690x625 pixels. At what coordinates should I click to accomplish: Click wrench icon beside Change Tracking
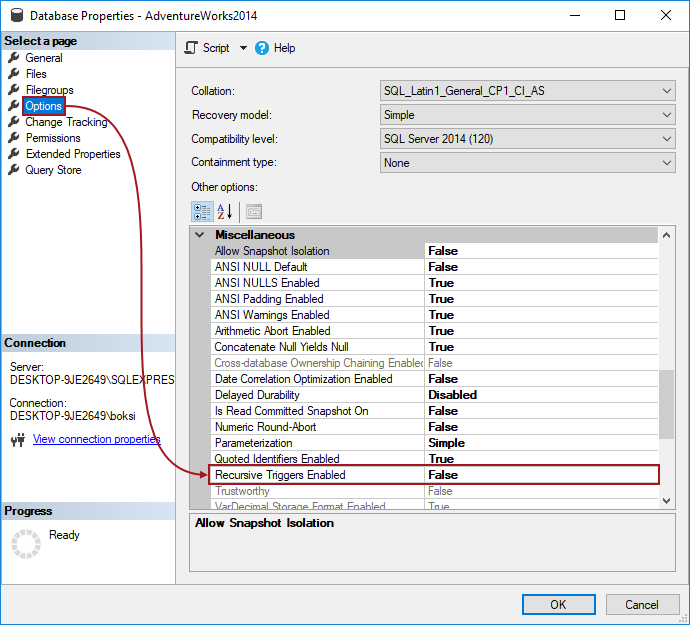pos(14,121)
